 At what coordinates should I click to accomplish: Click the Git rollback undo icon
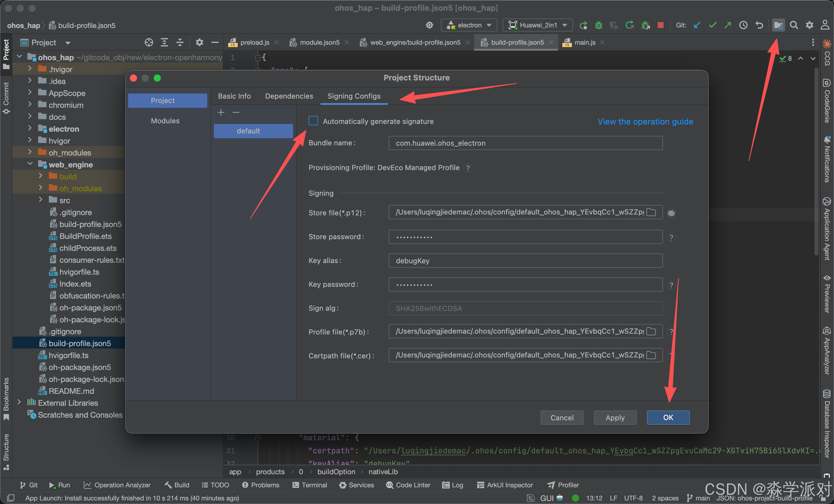[x=759, y=25]
